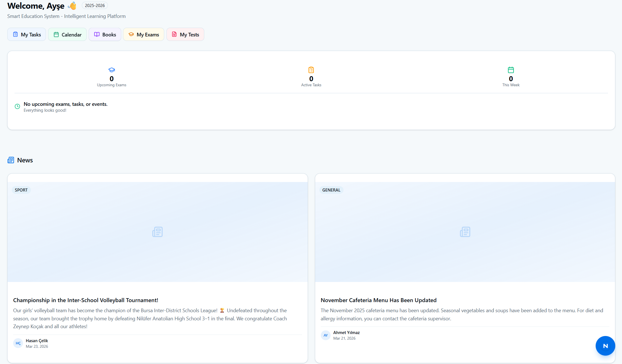Open the Calendar shortcut
622x364 pixels.
(x=67, y=34)
